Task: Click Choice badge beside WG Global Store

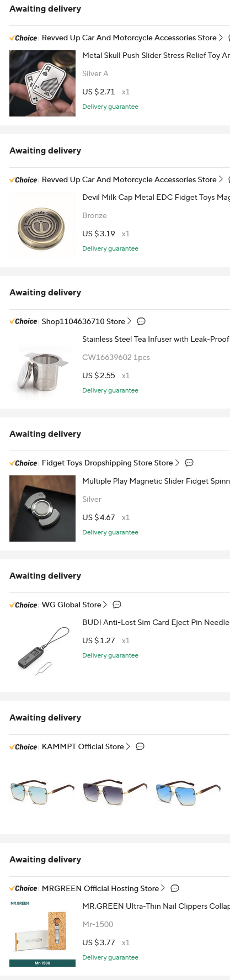Action: point(23,605)
